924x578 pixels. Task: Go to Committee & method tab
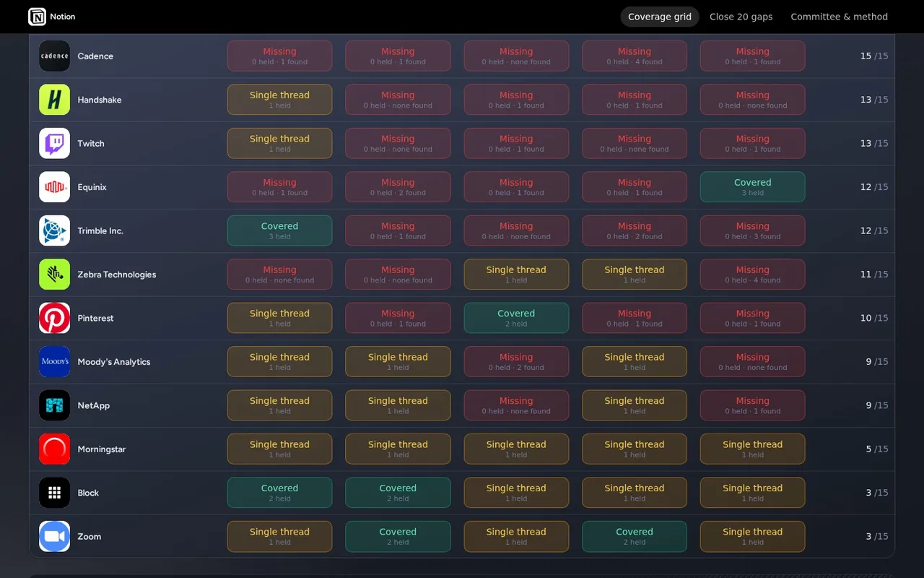pyautogui.click(x=839, y=17)
